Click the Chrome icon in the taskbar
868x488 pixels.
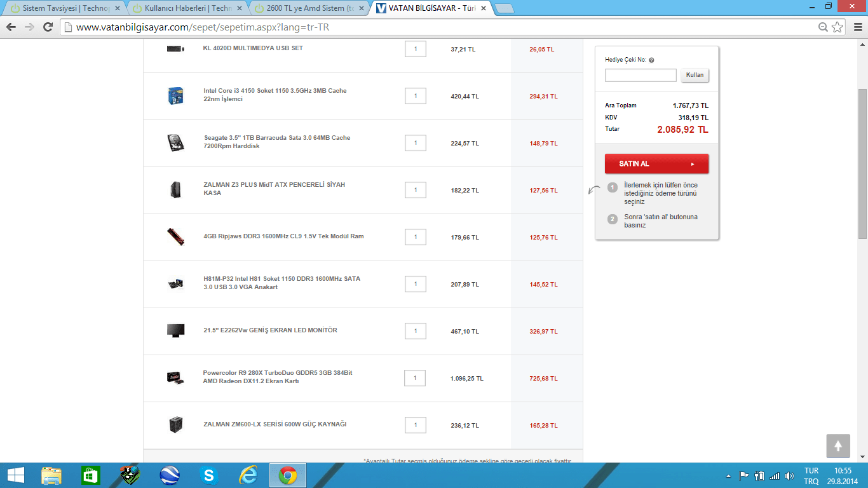(288, 475)
